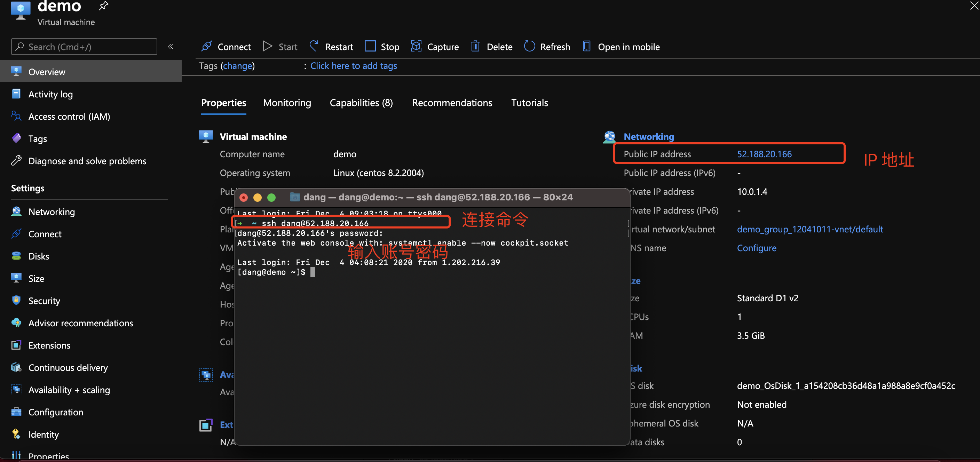Click the Capture icon in toolbar

coord(416,46)
